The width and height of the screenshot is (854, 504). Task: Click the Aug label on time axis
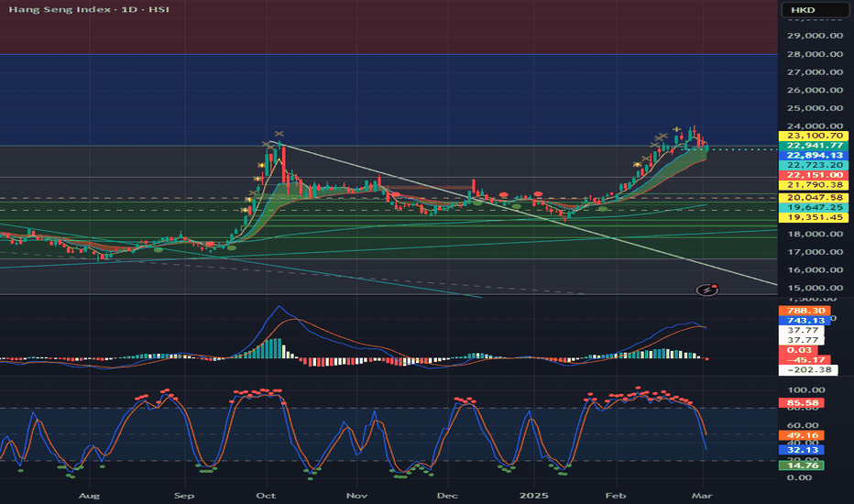point(89,495)
